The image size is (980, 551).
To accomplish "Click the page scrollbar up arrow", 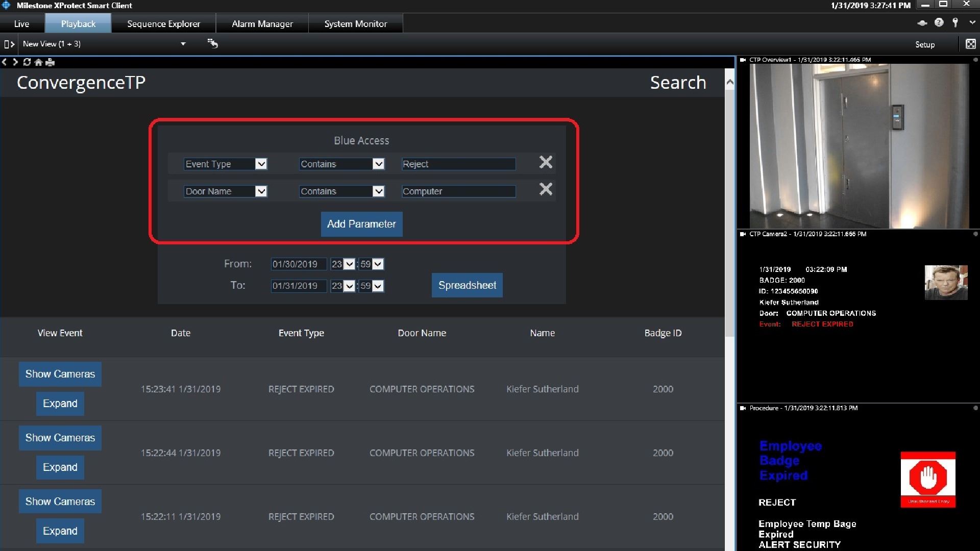I will [730, 82].
